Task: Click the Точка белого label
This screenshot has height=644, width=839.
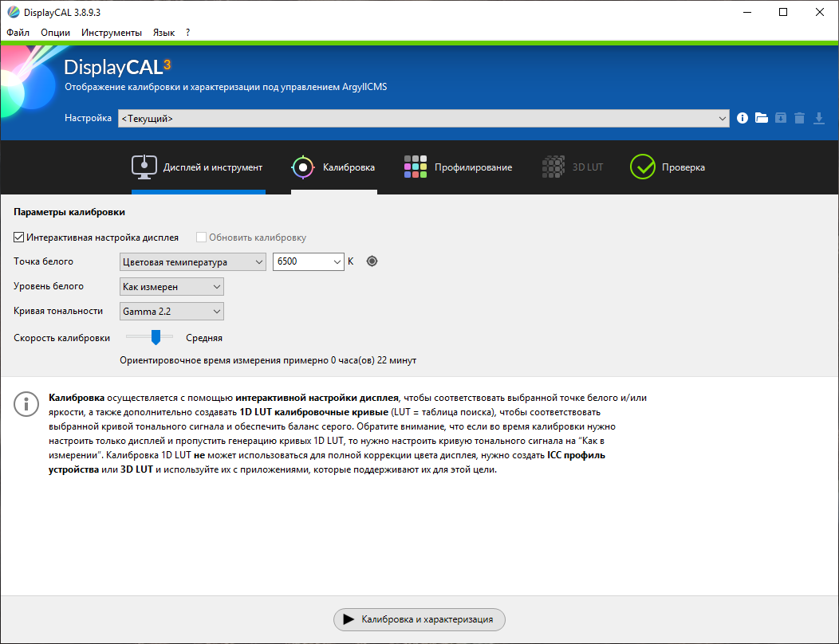Action: point(43,261)
